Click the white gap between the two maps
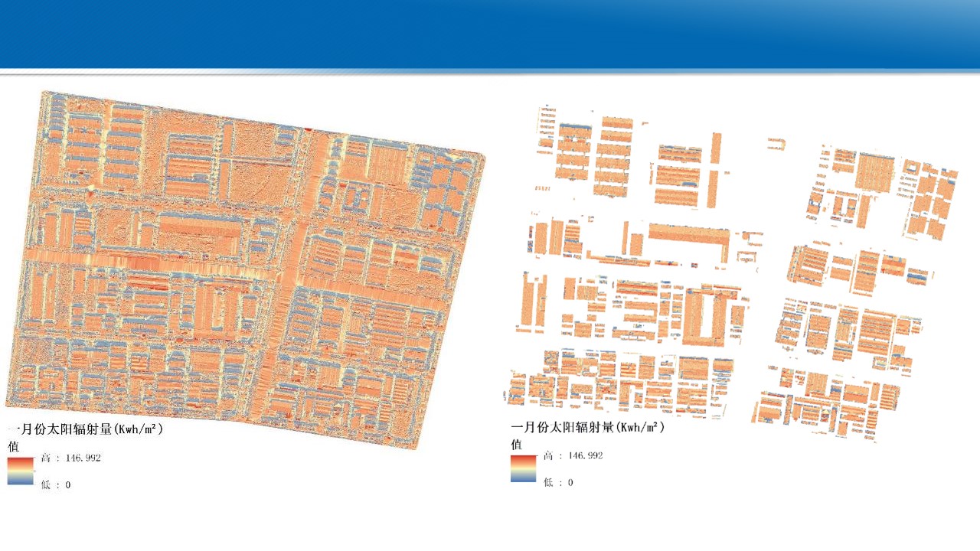Viewport: 980px width, 551px height. coord(496,268)
